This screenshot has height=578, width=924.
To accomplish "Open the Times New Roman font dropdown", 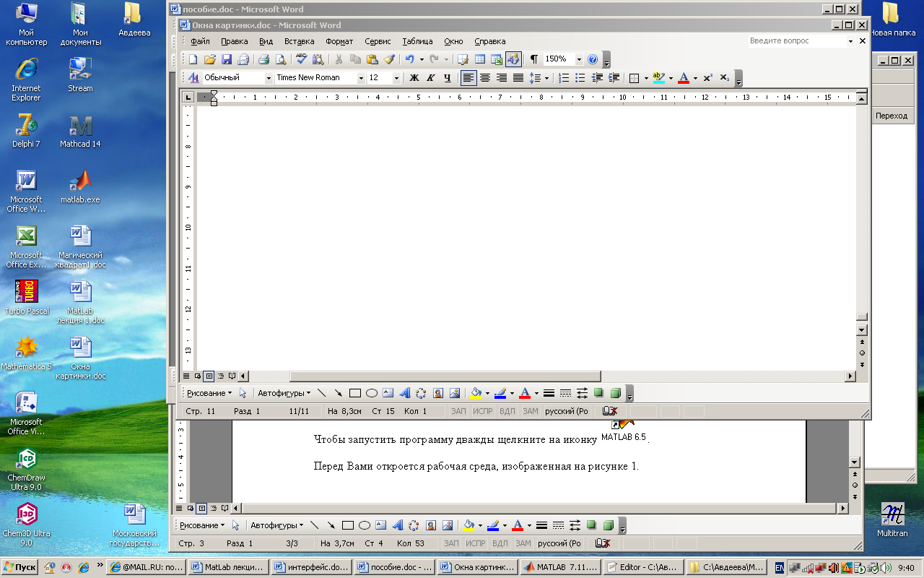I will 361,77.
